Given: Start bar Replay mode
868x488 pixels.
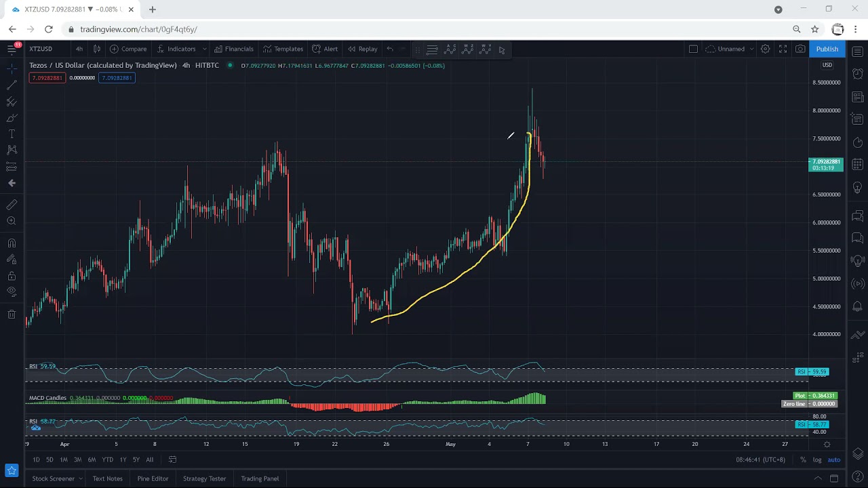Looking at the screenshot, I should click(x=363, y=49).
